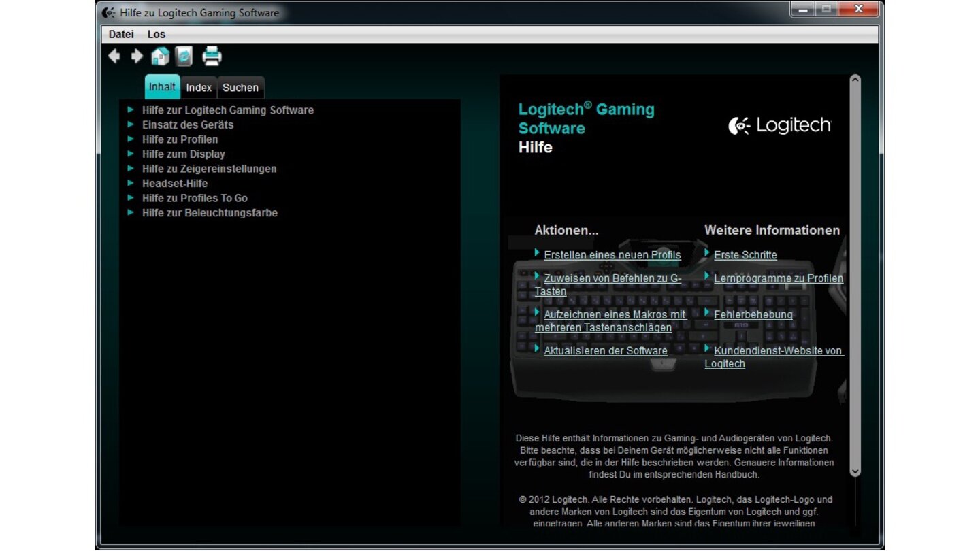This screenshot has width=980, height=551.
Task: Click the Logitech logo in title bar
Action: (108, 12)
